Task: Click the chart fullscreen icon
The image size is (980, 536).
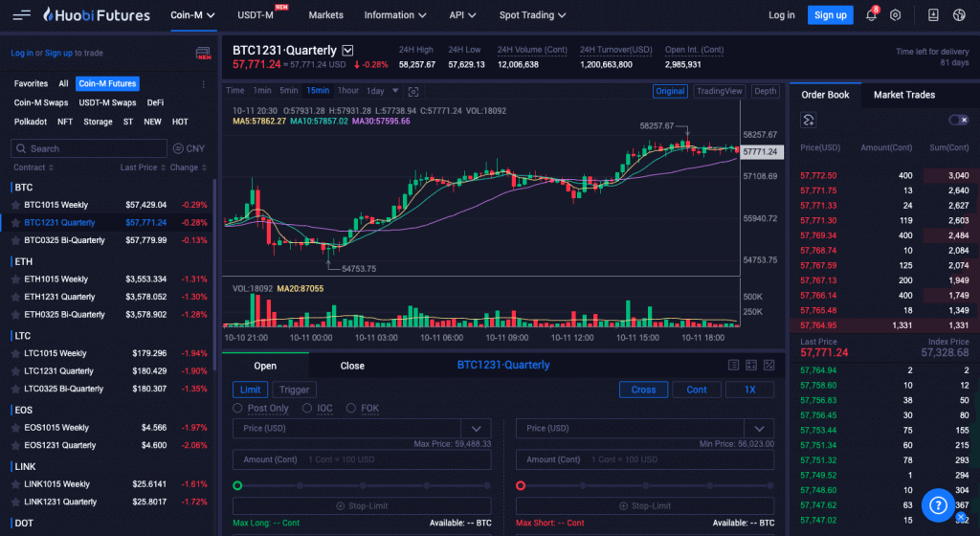Action: point(413,91)
